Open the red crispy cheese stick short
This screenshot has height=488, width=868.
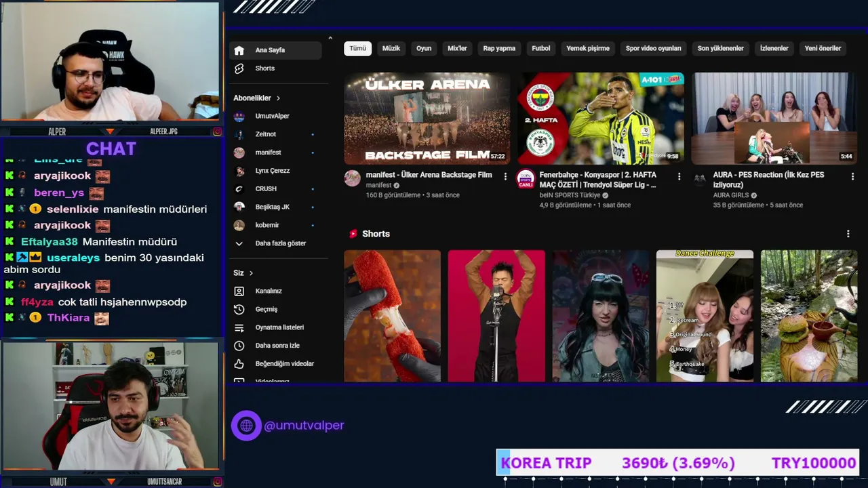point(392,316)
